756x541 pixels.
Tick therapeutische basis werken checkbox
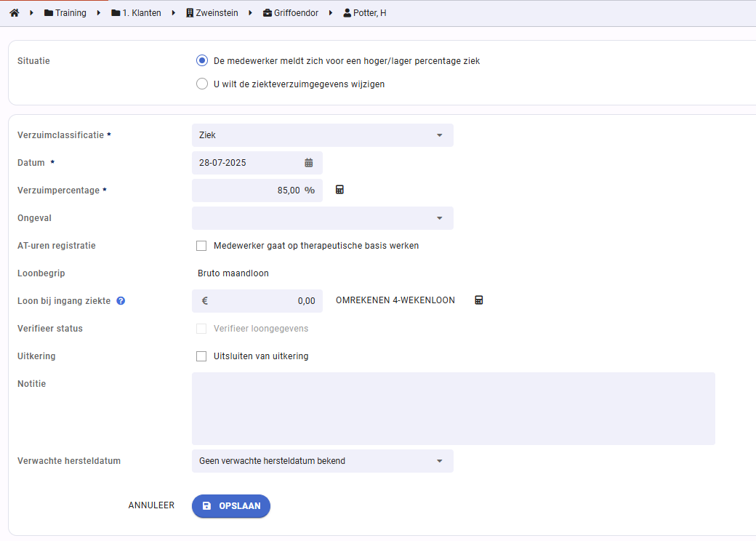[201, 246]
